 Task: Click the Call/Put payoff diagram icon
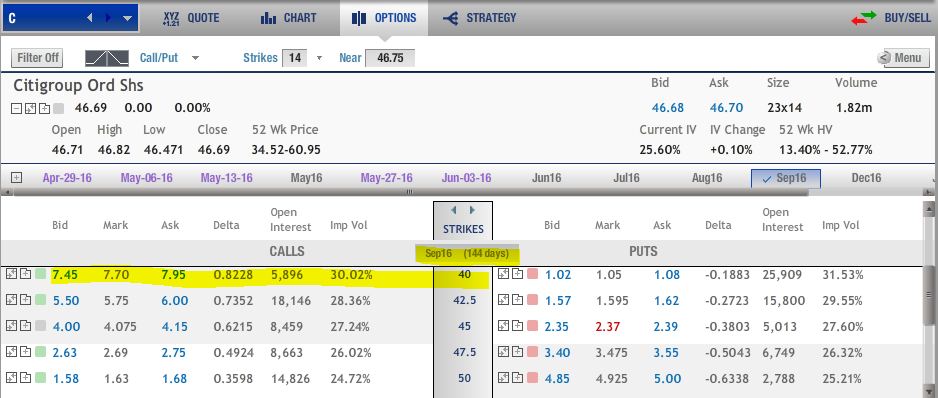106,58
